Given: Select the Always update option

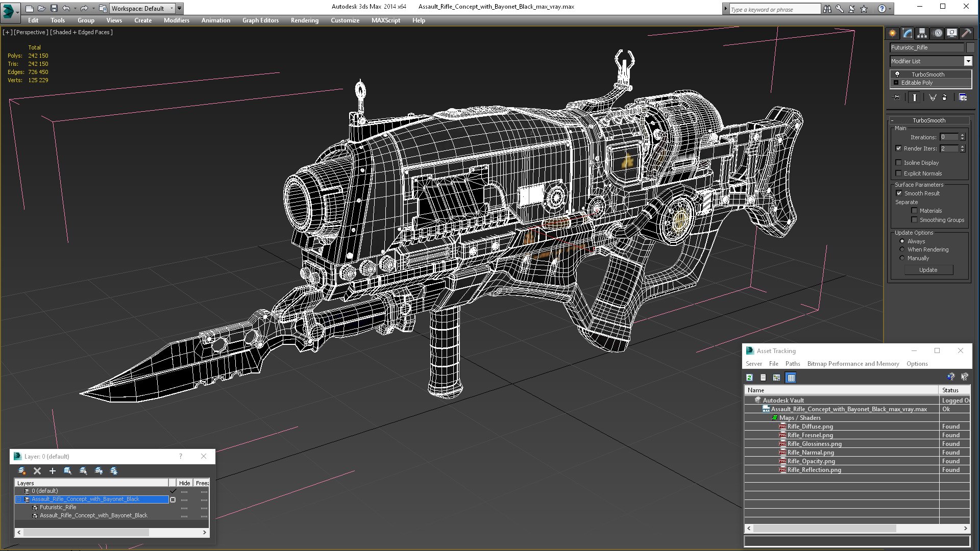Looking at the screenshot, I should [902, 241].
